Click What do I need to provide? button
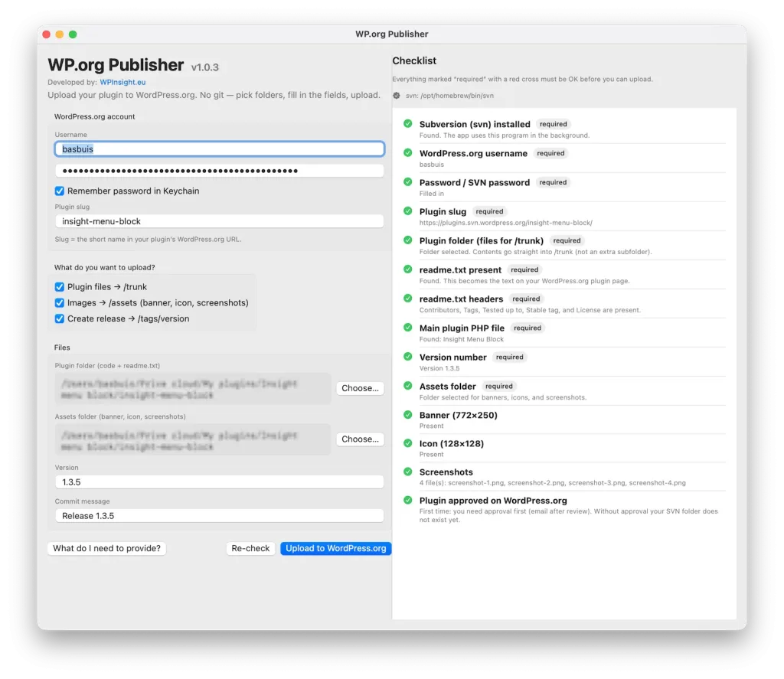Screen dimensions: 784x679 tap(106, 549)
